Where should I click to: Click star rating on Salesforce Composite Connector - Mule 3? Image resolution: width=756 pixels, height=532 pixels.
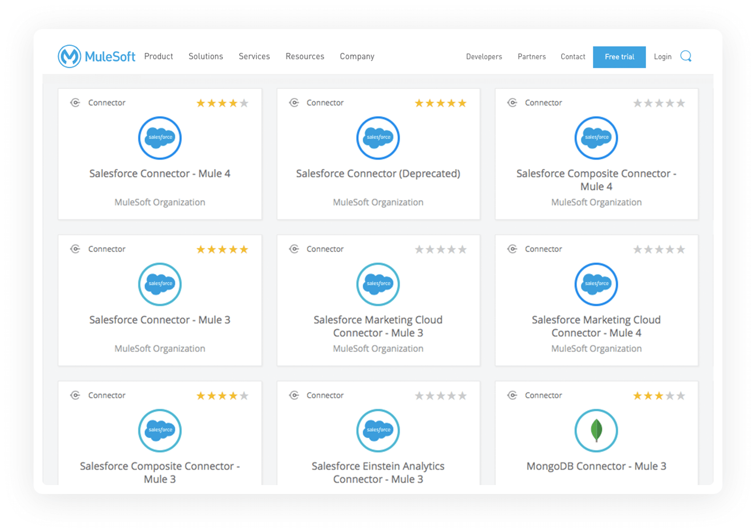[222, 396]
